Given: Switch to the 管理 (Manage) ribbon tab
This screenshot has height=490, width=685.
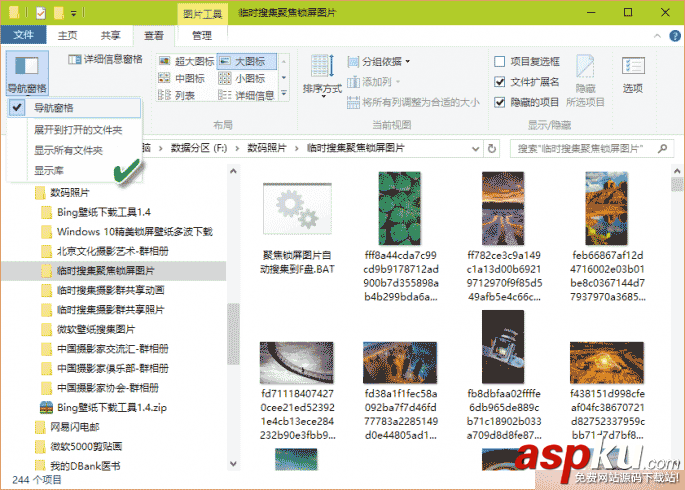Looking at the screenshot, I should pos(202,35).
